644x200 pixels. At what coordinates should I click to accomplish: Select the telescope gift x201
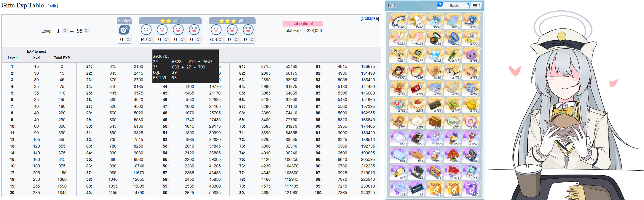[398, 55]
